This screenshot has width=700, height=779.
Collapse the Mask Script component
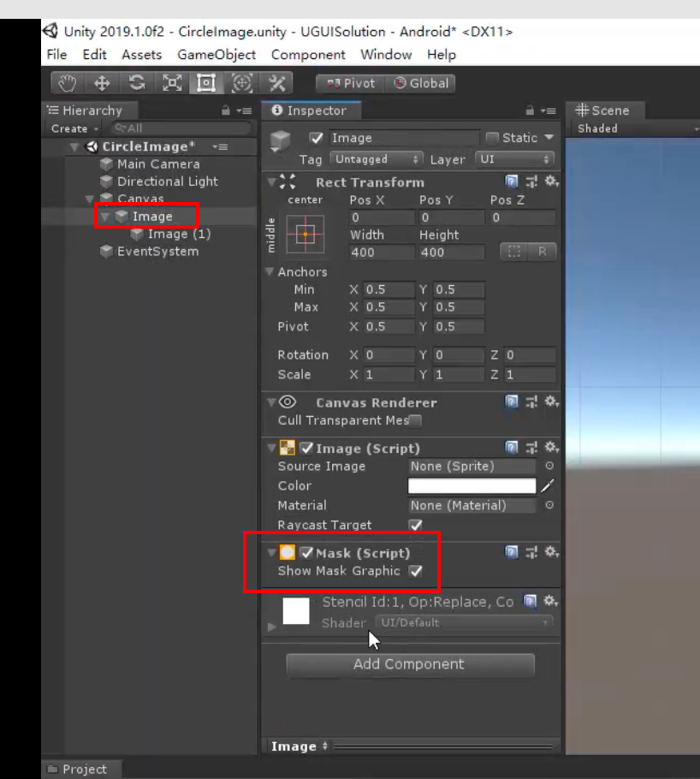271,552
